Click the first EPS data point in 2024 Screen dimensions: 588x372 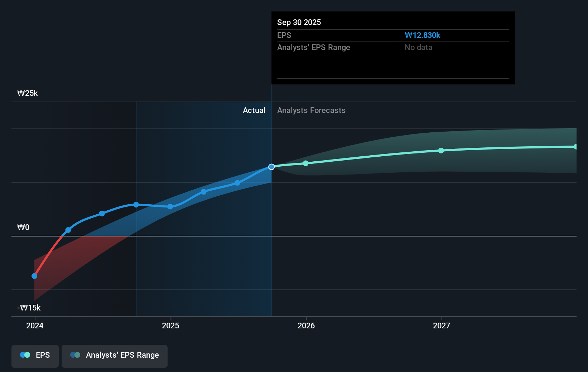[34, 276]
